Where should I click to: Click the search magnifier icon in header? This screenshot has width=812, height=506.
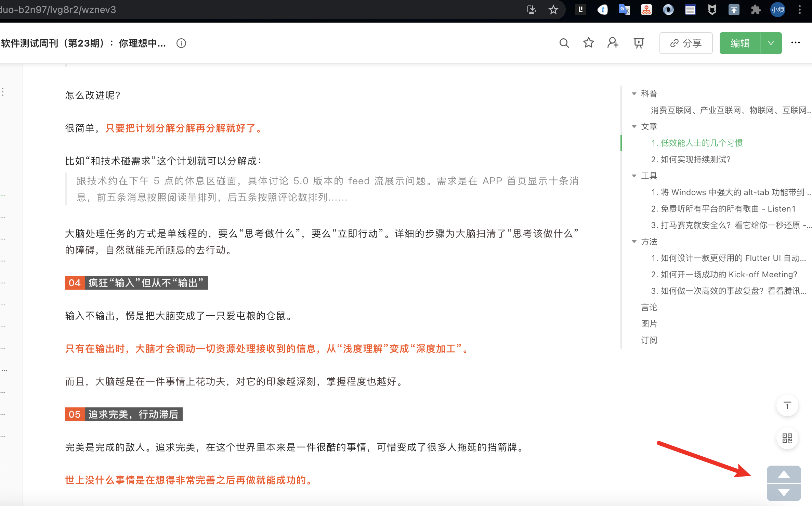[564, 43]
